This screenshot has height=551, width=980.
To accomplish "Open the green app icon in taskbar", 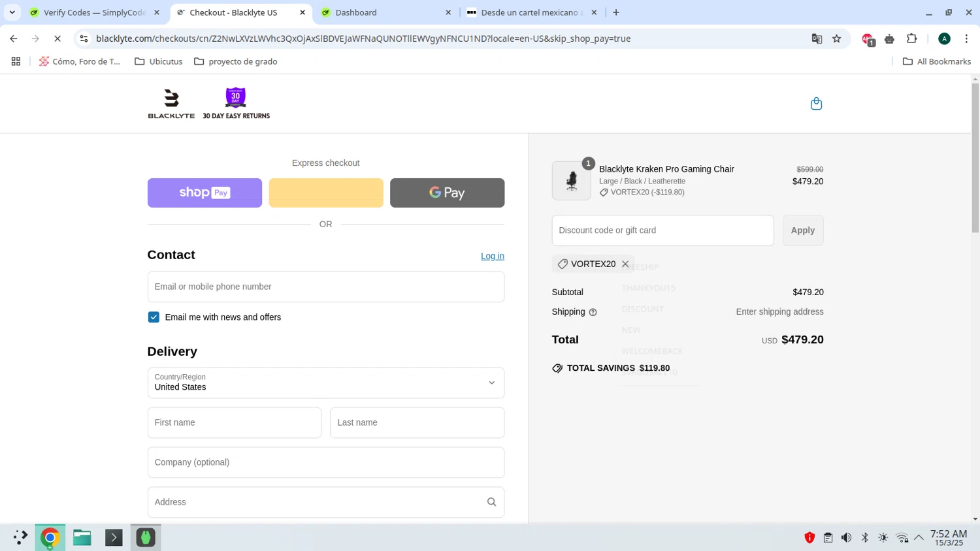I will tap(146, 537).
